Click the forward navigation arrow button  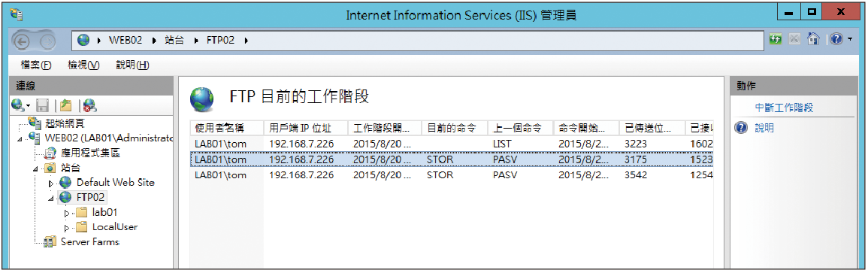tap(49, 41)
